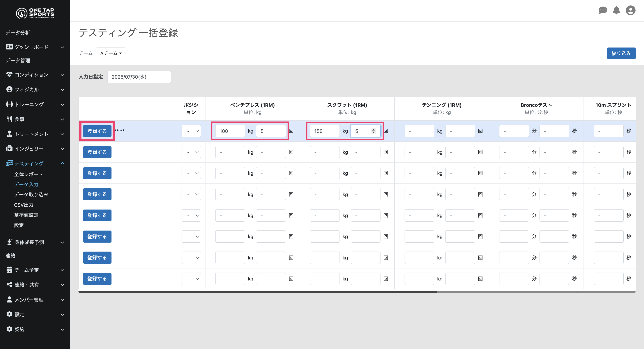Click 登録する in the first row
The image size is (644, 349).
(97, 131)
